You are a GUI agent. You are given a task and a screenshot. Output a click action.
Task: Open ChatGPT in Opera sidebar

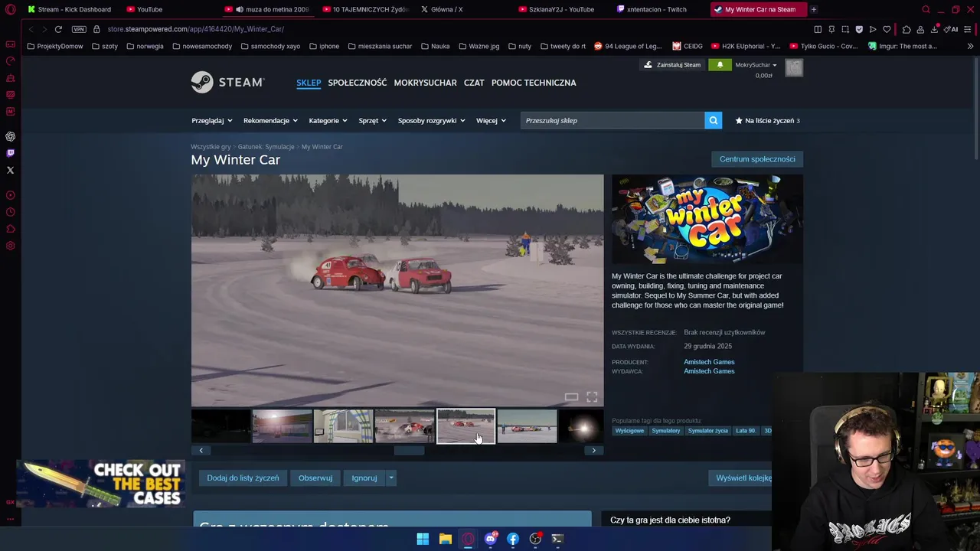10,136
